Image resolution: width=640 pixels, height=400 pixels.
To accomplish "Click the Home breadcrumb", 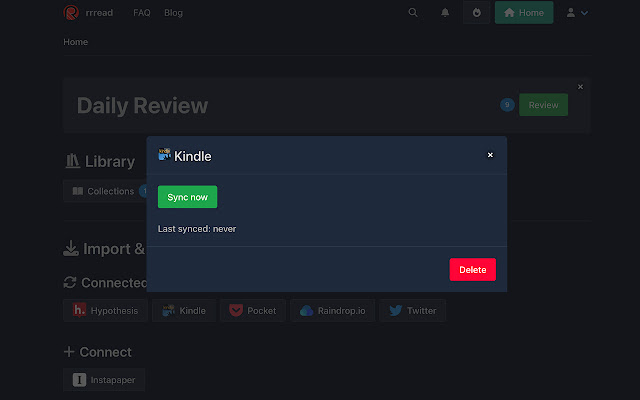I will coord(76,42).
